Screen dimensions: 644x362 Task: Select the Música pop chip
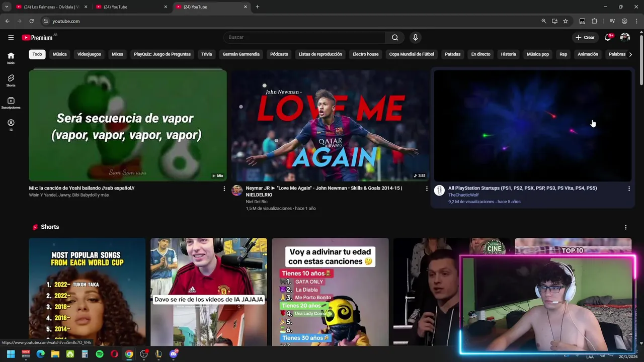(538, 54)
